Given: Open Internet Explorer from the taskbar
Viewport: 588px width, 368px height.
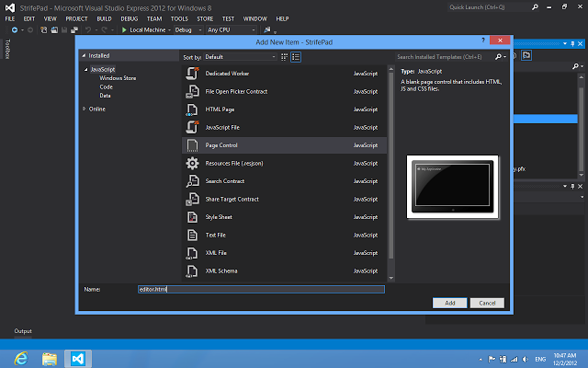Looking at the screenshot, I should tap(21, 359).
